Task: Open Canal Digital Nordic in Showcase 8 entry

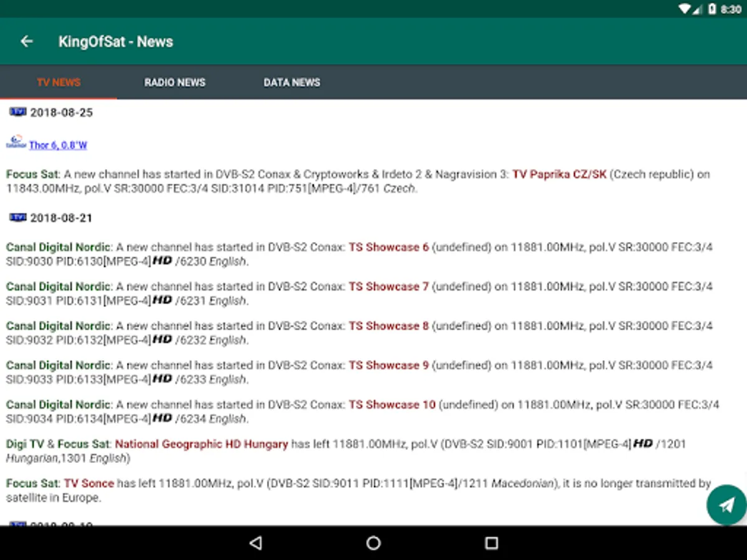Action: (x=59, y=325)
